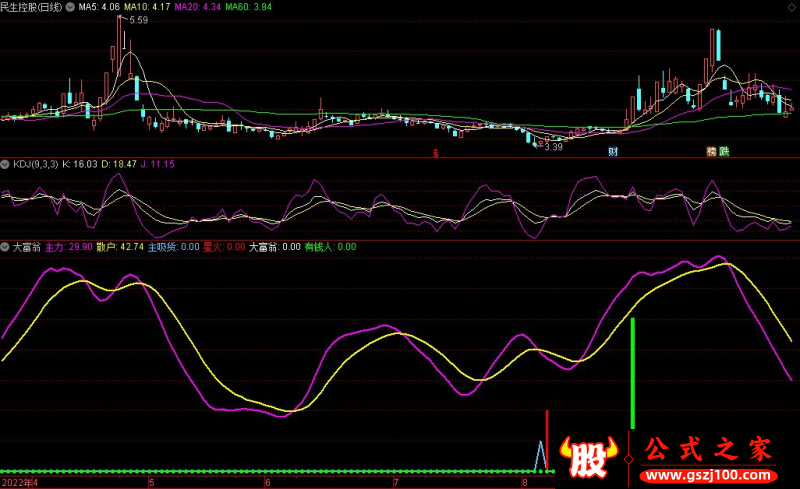Viewport: 800px width, 489px height.
Task: Click the red '$' marker under candlesticks
Action: 435,153
